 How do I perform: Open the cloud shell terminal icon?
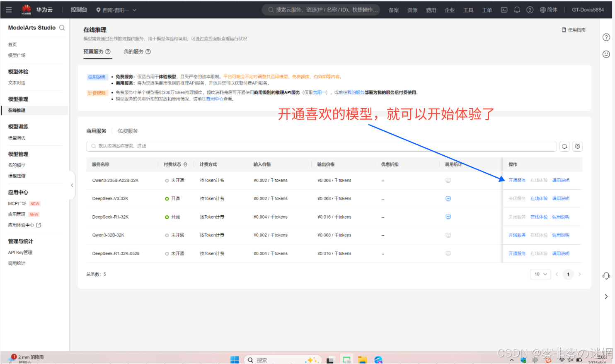pyautogui.click(x=504, y=10)
